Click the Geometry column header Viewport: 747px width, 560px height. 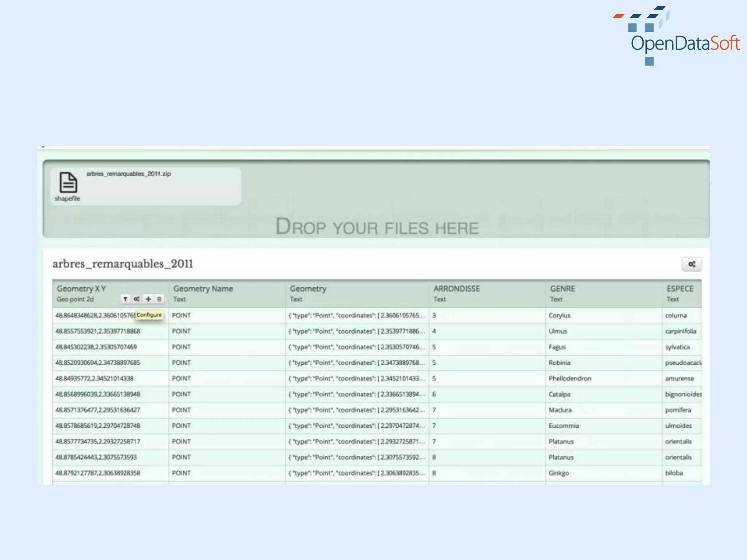tap(308, 289)
